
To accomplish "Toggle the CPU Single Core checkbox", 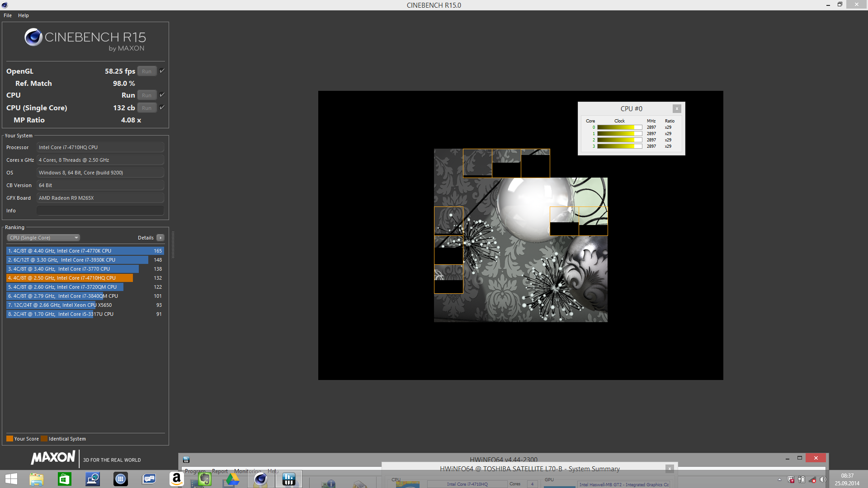I will click(162, 108).
